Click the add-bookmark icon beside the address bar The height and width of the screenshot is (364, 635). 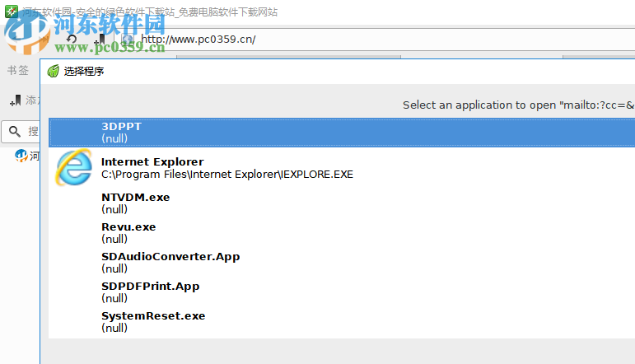[x=100, y=40]
